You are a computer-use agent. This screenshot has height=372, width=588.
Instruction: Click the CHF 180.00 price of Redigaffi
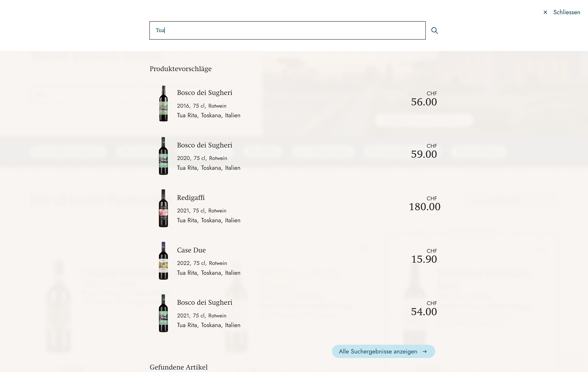(x=425, y=204)
